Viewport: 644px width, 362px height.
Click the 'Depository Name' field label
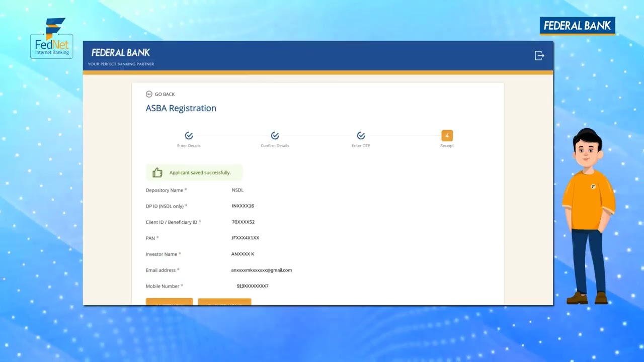166,190
